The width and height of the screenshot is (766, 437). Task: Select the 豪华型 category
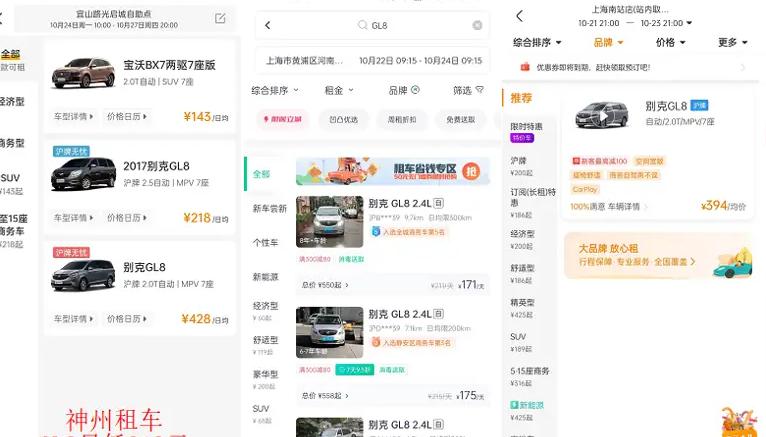pos(265,379)
